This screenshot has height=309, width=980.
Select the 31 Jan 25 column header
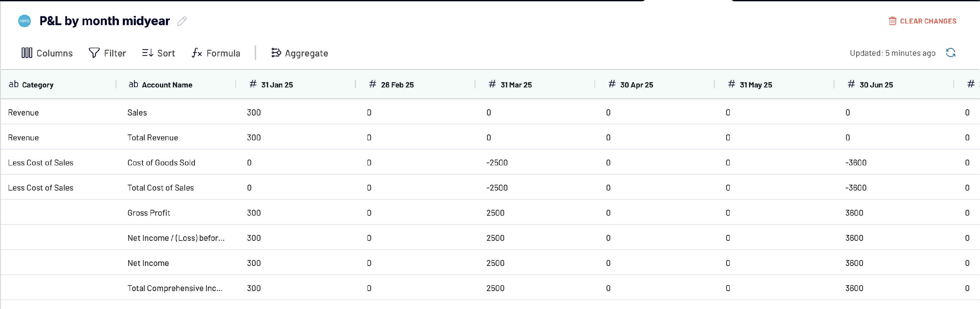coord(296,85)
